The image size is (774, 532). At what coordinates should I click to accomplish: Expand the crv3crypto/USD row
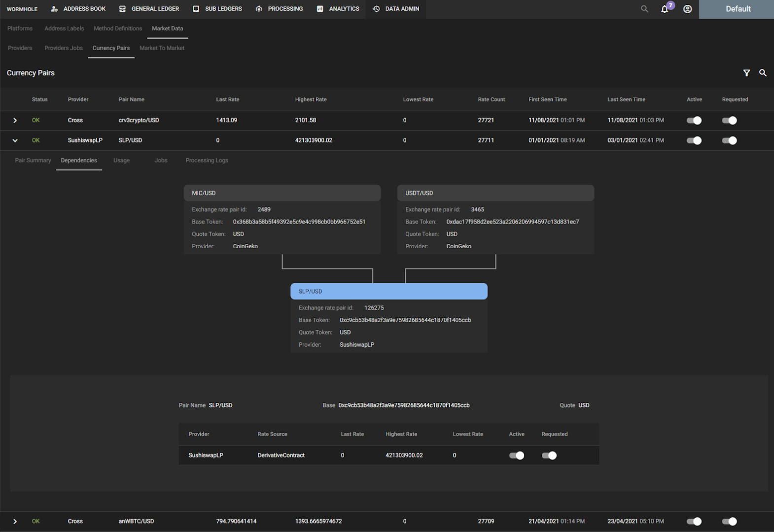(x=15, y=120)
